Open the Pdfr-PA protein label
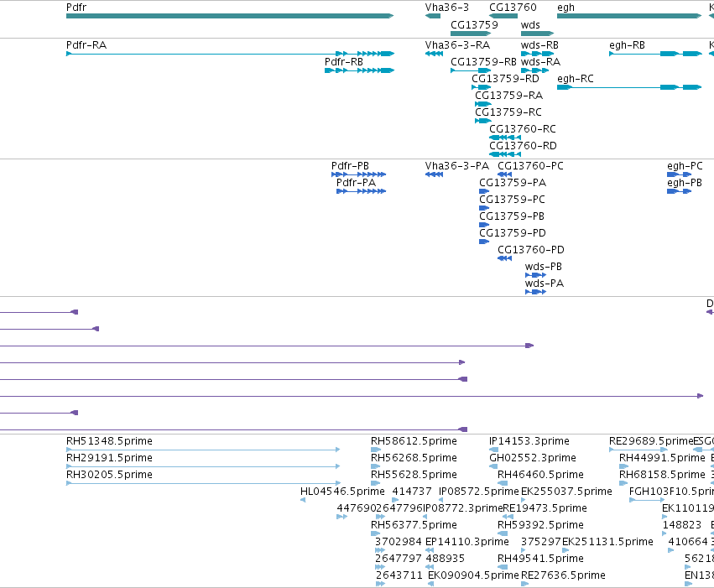The width and height of the screenshot is (714, 588). click(356, 183)
